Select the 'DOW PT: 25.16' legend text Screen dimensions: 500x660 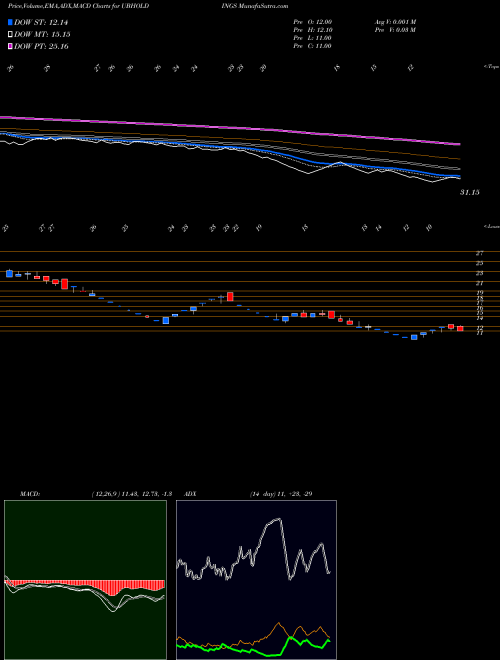[41, 46]
